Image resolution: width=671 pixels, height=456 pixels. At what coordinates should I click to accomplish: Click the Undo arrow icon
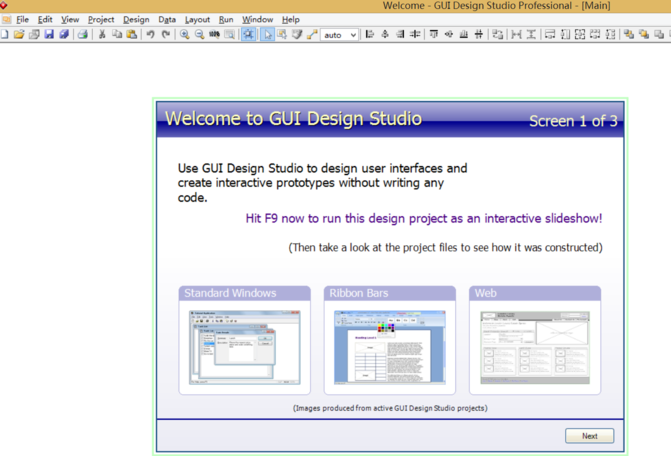(150, 35)
